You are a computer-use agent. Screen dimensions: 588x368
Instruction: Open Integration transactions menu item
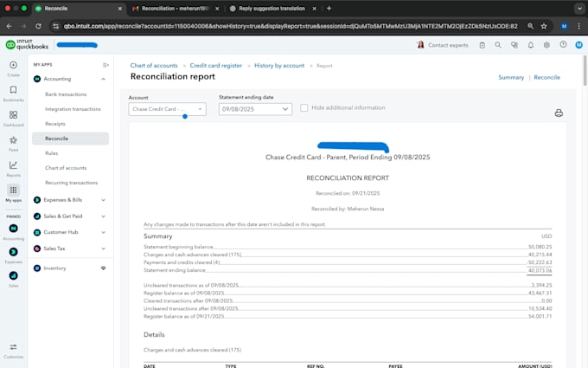pyautogui.click(x=73, y=109)
